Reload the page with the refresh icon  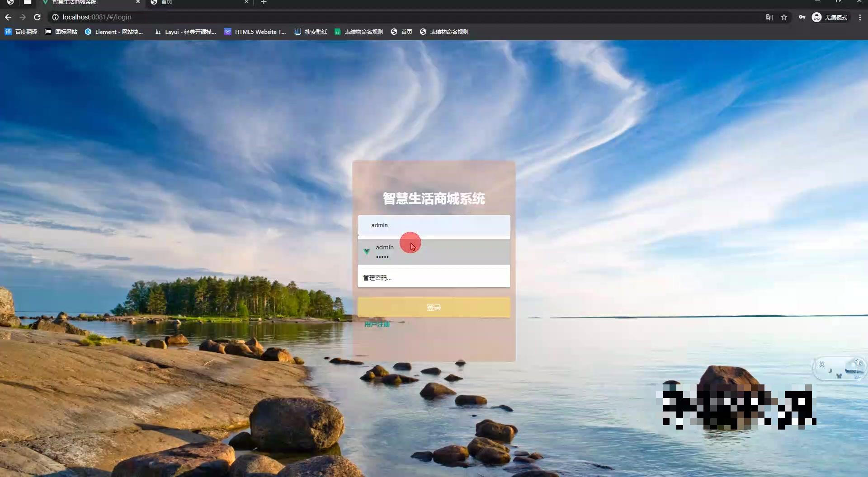click(38, 17)
